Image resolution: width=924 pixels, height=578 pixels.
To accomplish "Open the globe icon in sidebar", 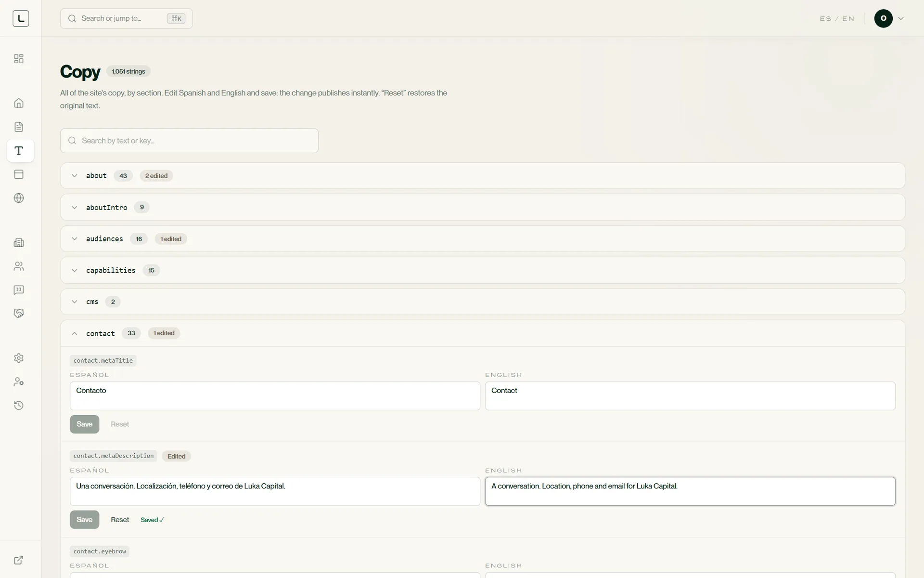I will pos(19,198).
